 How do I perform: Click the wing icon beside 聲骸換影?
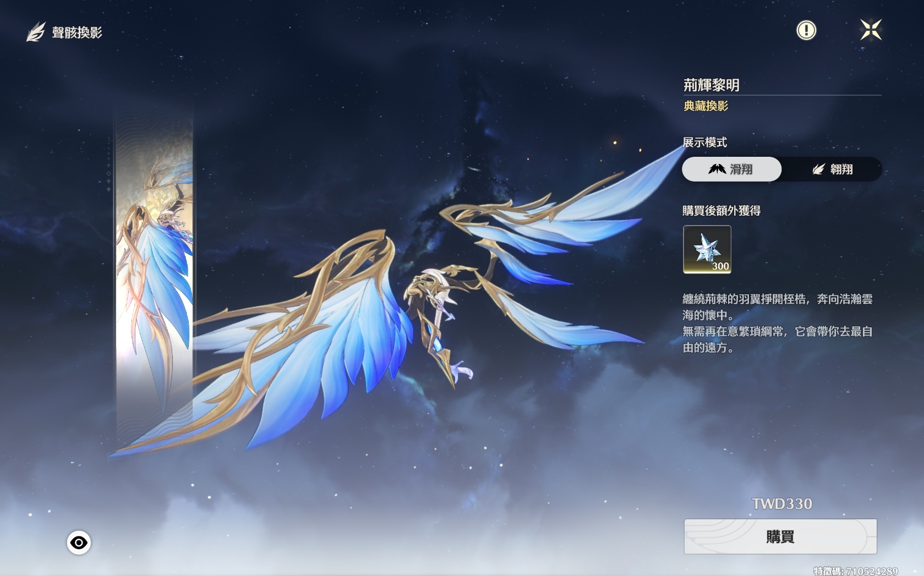36,32
